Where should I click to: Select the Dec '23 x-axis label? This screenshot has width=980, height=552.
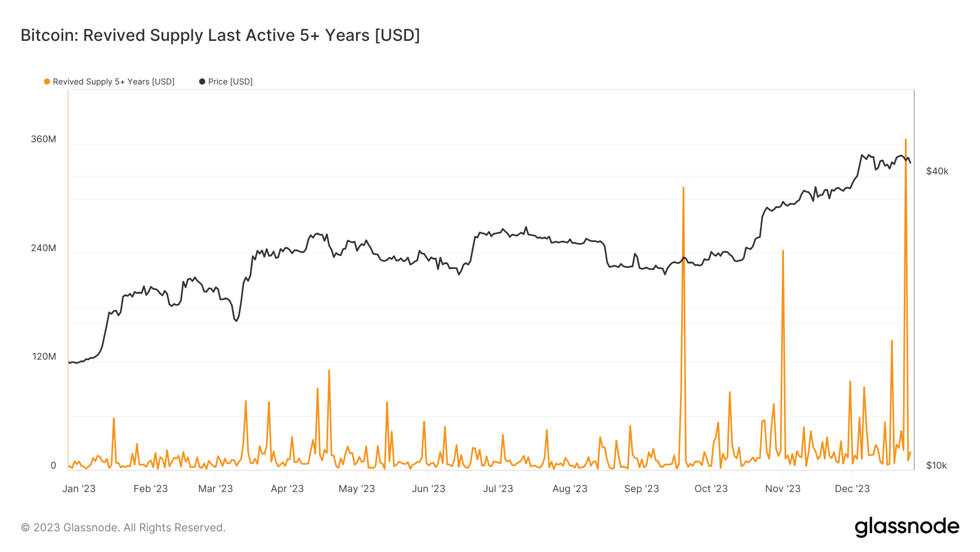click(852, 489)
